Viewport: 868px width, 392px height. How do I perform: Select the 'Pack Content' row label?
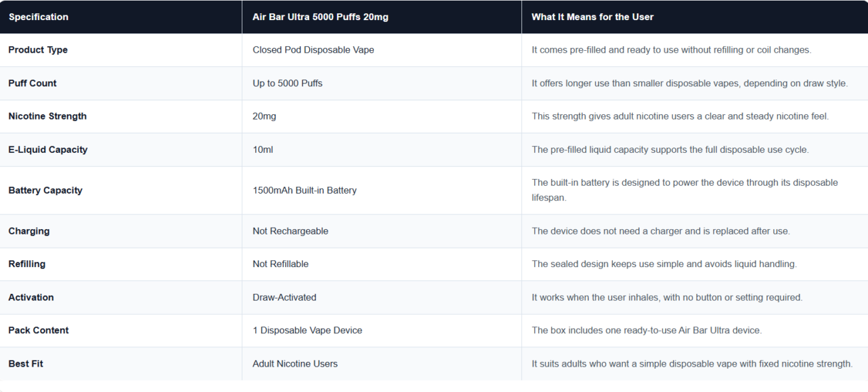(39, 330)
